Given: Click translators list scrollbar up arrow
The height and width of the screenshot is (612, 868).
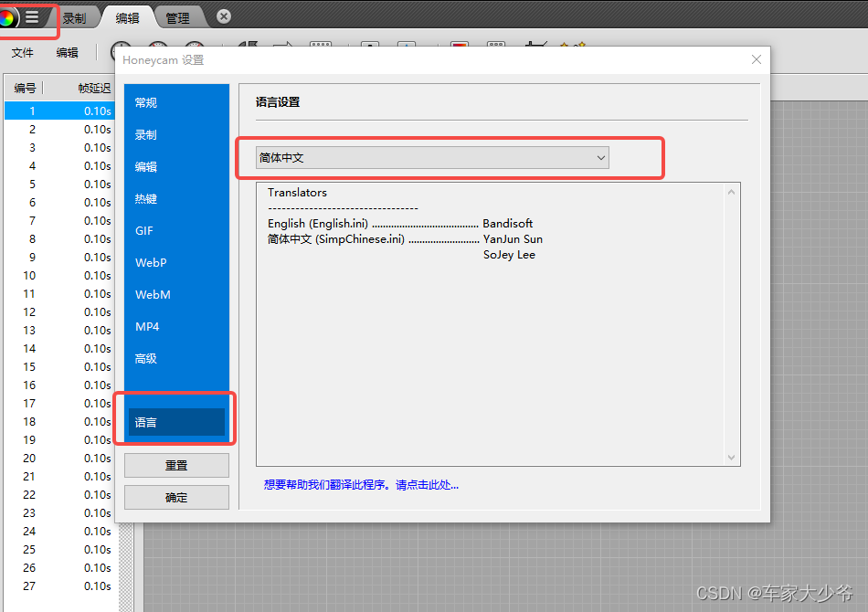Looking at the screenshot, I should 731,192.
